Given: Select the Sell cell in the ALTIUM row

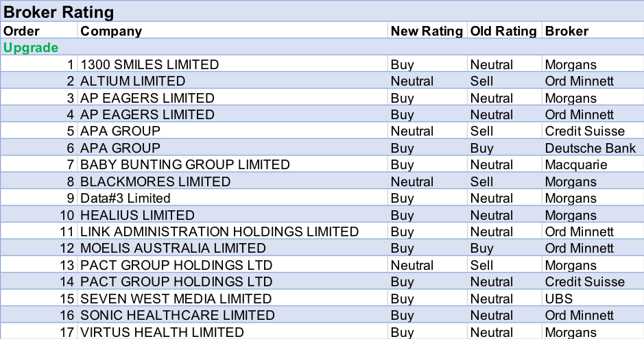Looking at the screenshot, I should pos(482,81).
